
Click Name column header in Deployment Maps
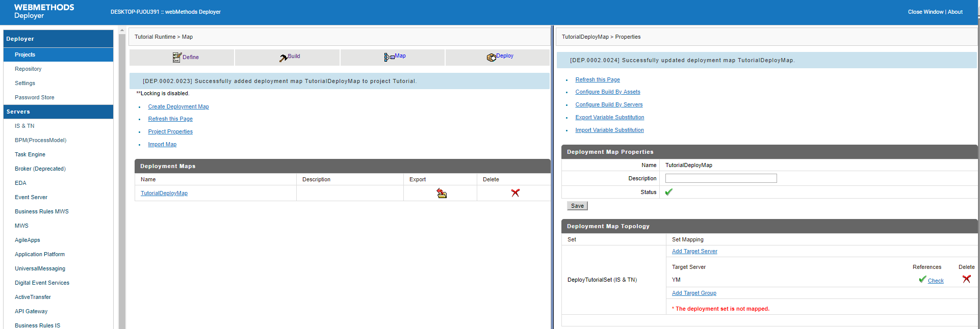pos(148,179)
